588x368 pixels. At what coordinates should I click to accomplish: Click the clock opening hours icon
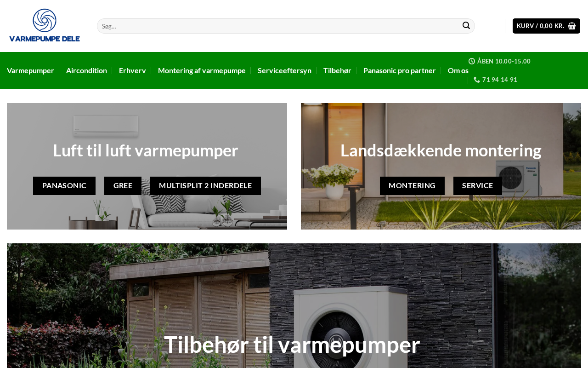472,61
